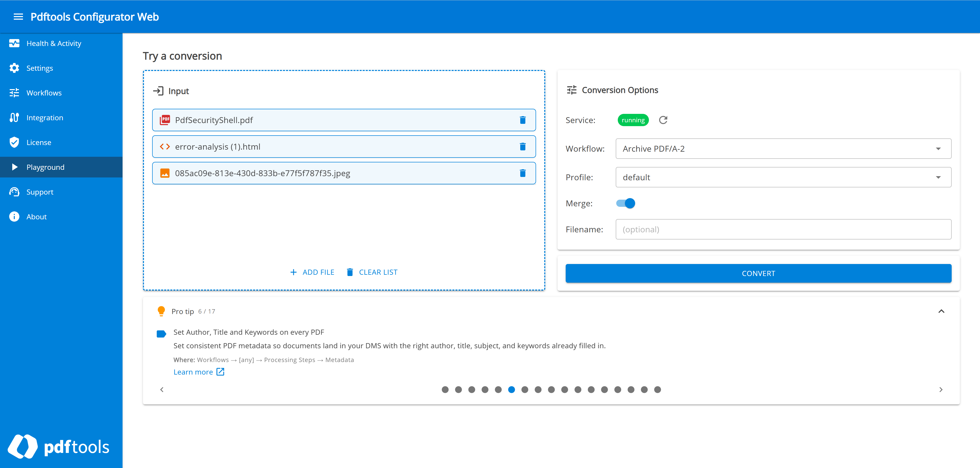
Task: Navigate to Workflows
Action: 61,93
